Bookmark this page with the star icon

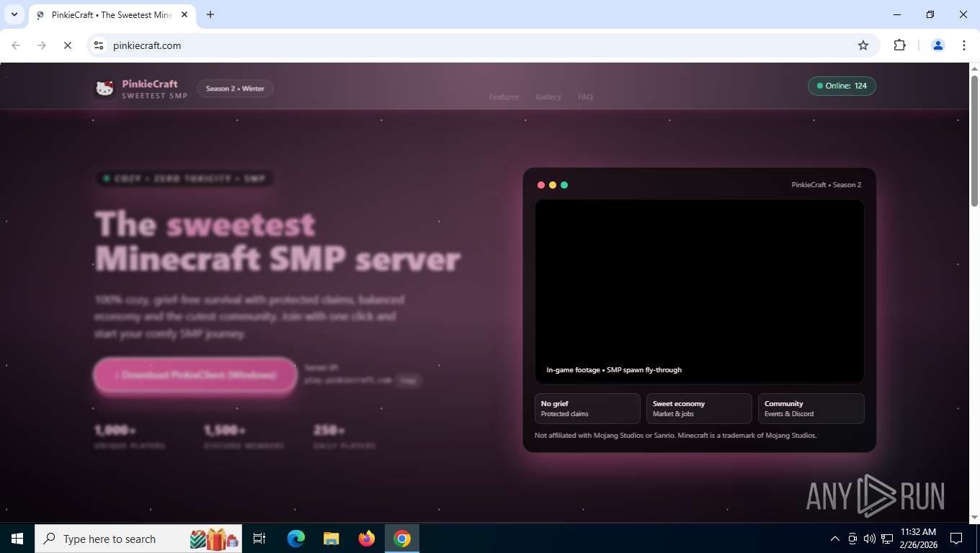863,45
